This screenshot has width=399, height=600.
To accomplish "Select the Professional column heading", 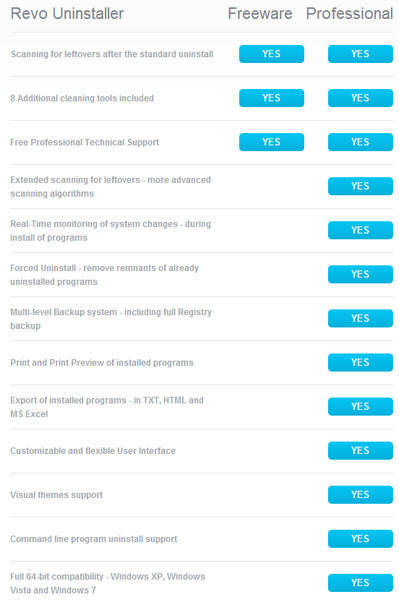I will (349, 14).
